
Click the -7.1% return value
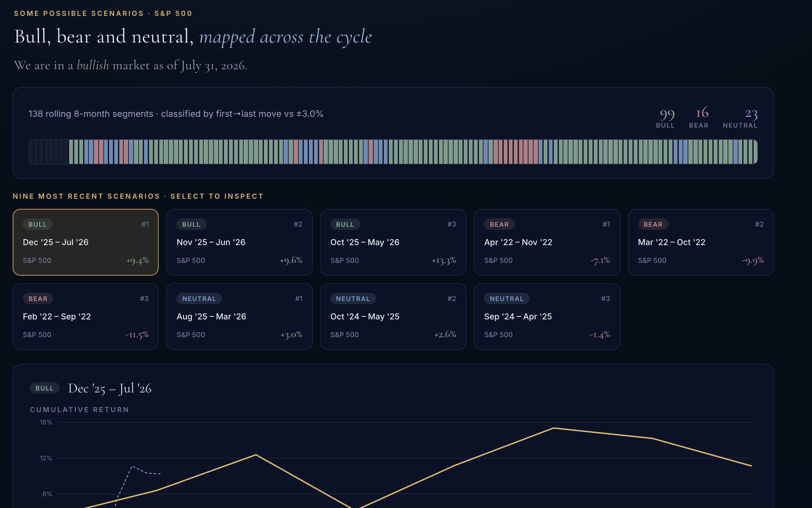click(600, 260)
